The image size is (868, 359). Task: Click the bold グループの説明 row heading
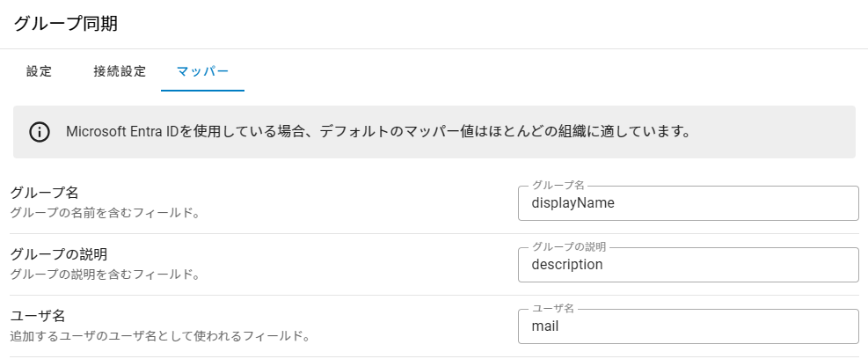pyautogui.click(x=58, y=254)
